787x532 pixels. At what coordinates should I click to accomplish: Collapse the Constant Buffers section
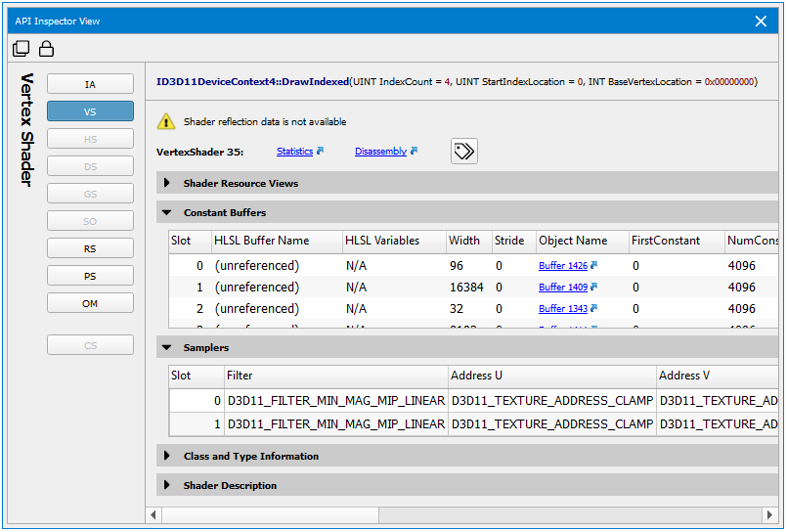(167, 212)
